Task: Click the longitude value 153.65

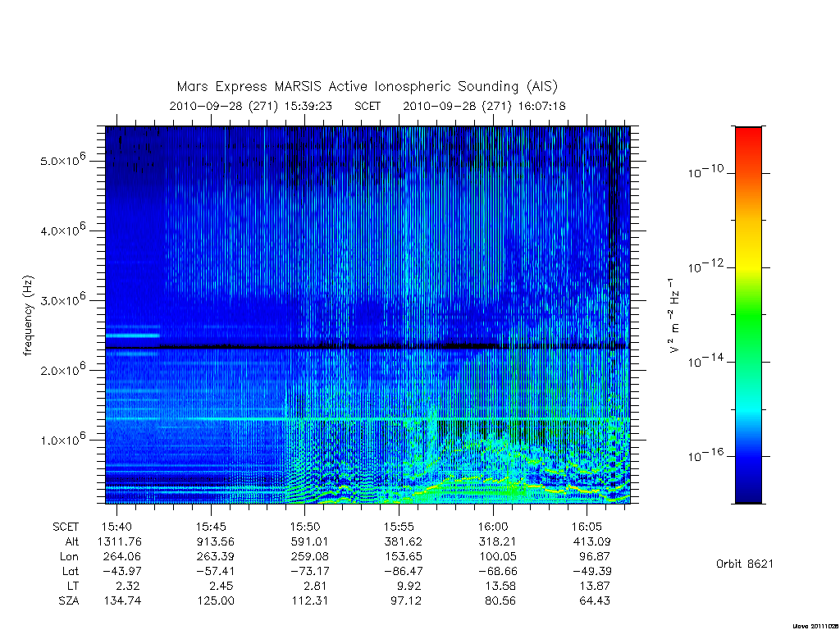Action: pyautogui.click(x=403, y=557)
